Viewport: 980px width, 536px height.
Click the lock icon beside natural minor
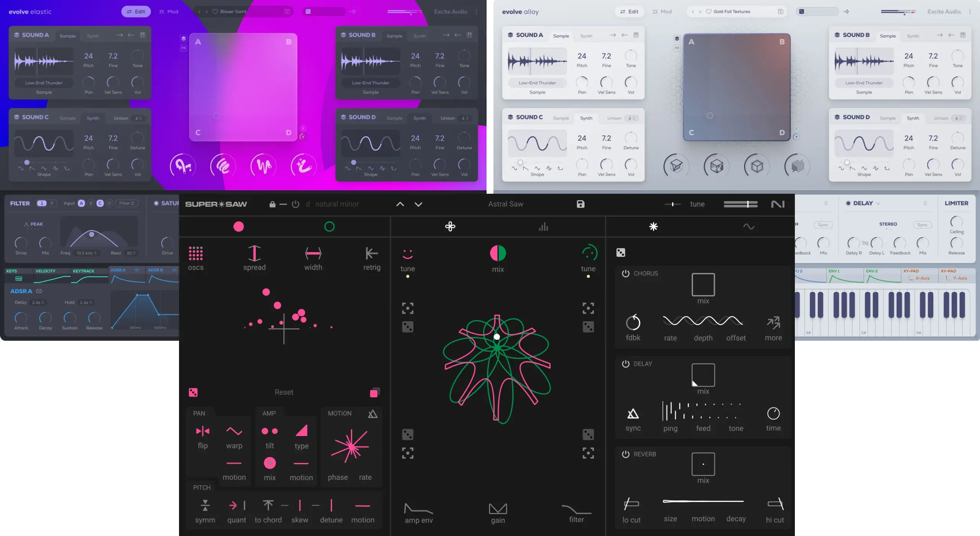point(272,204)
